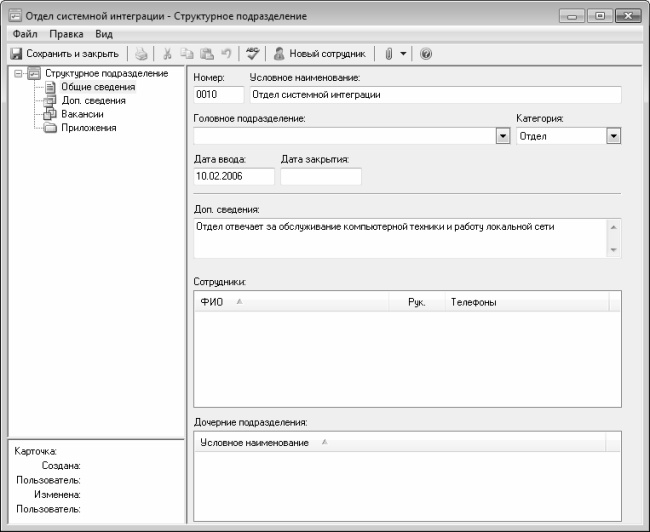Viewport: 650px width, 532px height.
Task: Click the paperclip attachment icon
Action: [388, 54]
